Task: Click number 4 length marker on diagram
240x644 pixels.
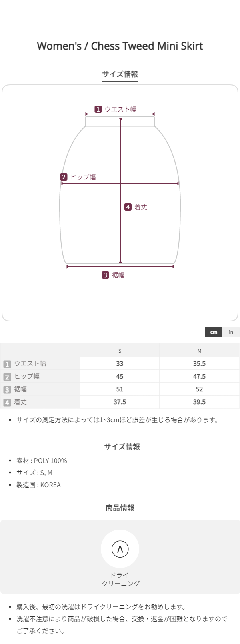Action: point(128,207)
